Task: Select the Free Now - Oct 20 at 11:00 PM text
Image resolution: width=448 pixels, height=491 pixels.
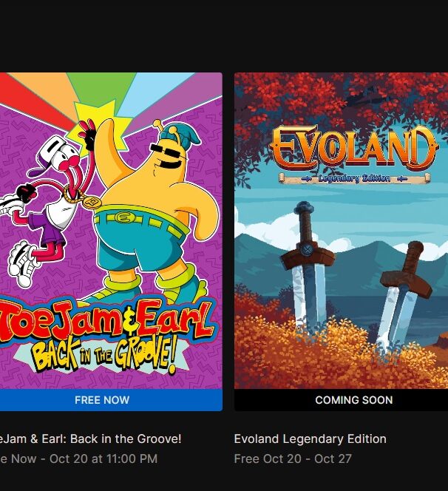Action: (78, 458)
